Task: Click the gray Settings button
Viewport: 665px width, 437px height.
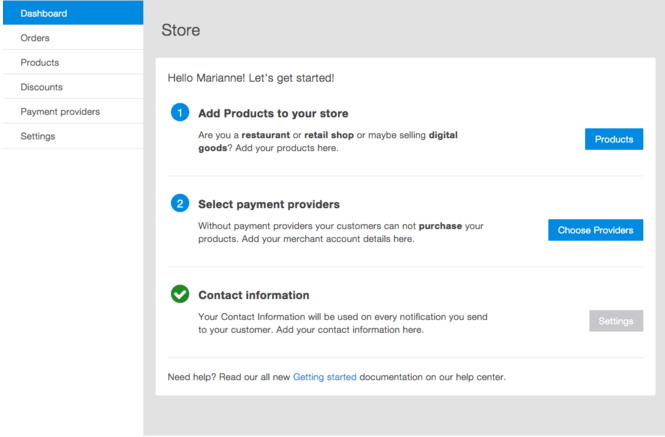Action: [x=616, y=321]
